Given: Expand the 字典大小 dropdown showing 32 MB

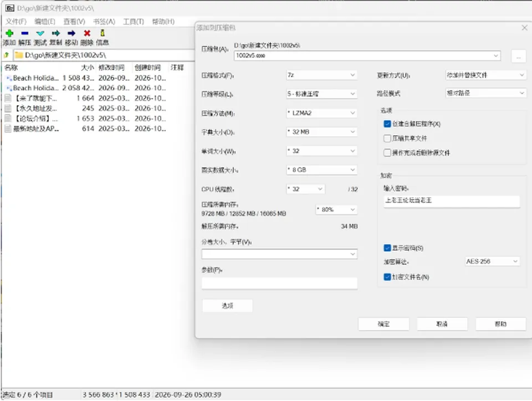Looking at the screenshot, I should click(x=321, y=132).
